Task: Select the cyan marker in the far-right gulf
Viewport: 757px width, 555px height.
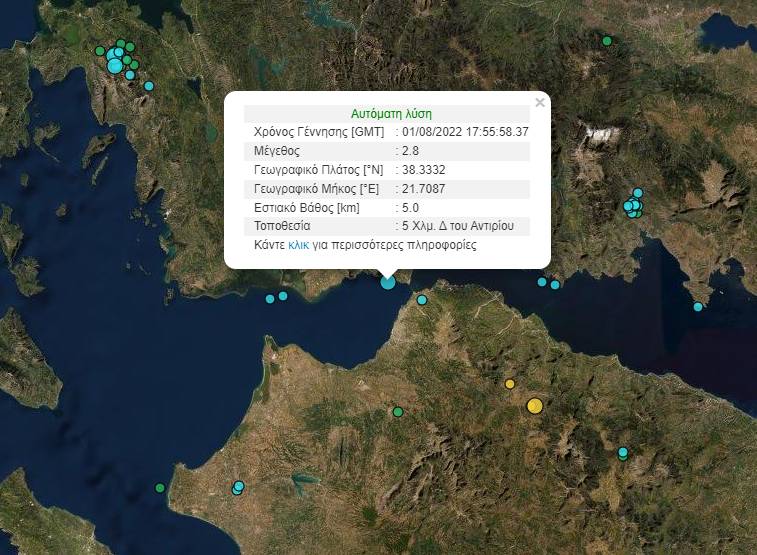Action: click(698, 307)
